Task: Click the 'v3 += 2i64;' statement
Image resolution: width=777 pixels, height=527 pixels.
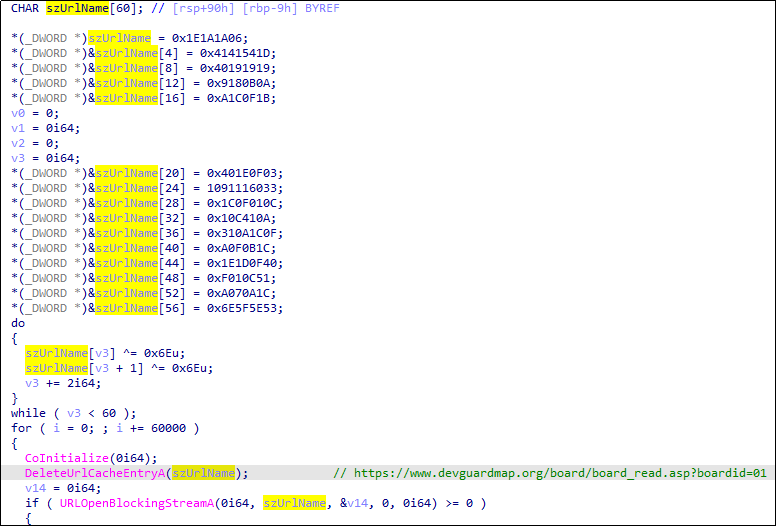Action: (63, 383)
